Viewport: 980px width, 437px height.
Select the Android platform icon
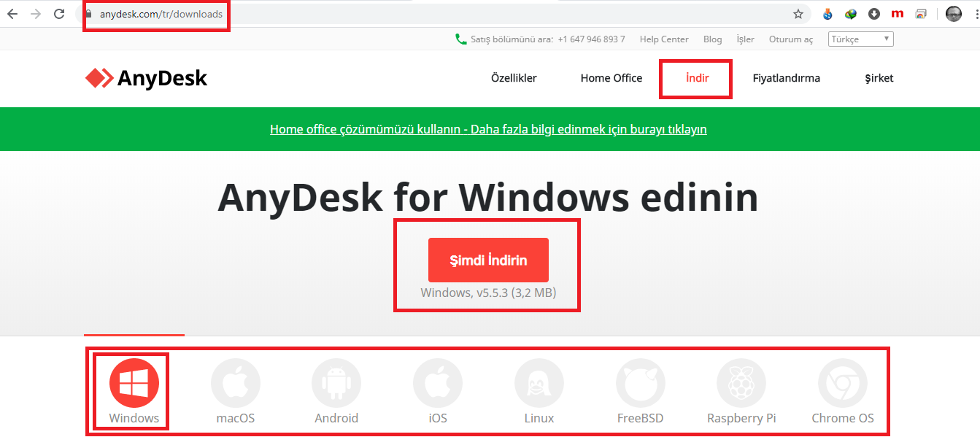point(336,382)
